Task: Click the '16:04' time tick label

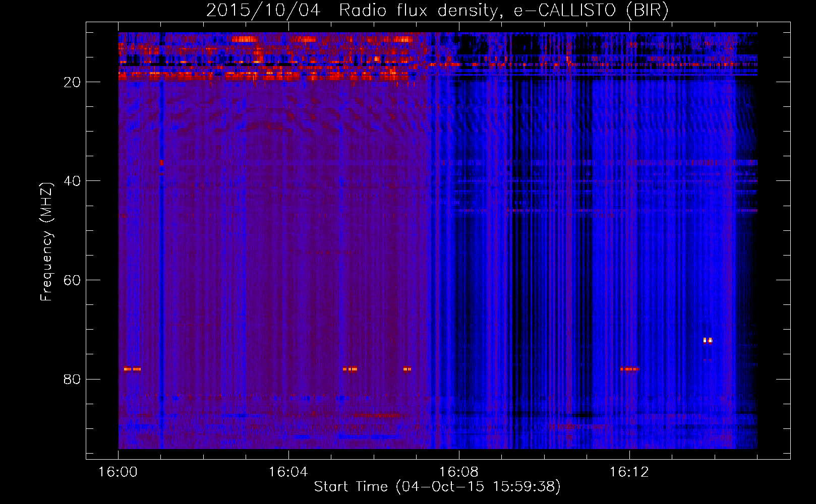Action: pos(288,472)
